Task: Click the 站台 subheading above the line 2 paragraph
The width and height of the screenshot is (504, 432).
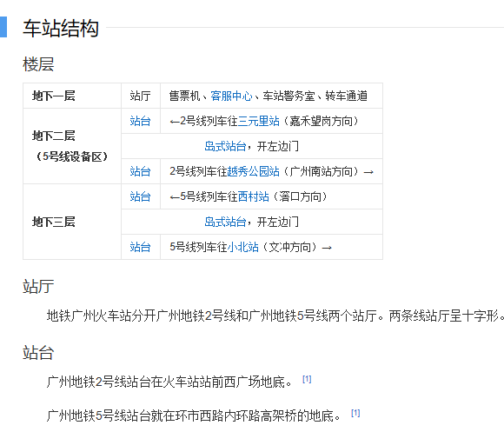Action: pos(38,353)
